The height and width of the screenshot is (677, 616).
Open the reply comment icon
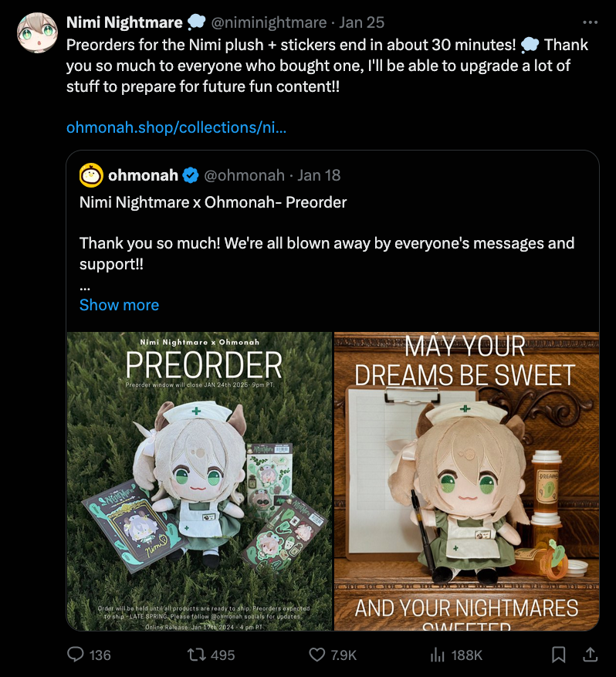76,655
